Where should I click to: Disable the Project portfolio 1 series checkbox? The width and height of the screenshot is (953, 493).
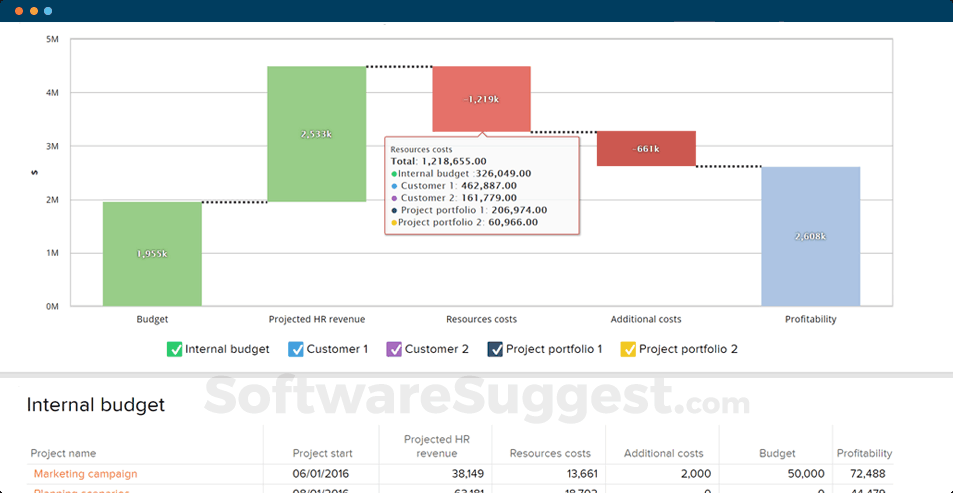pos(495,349)
